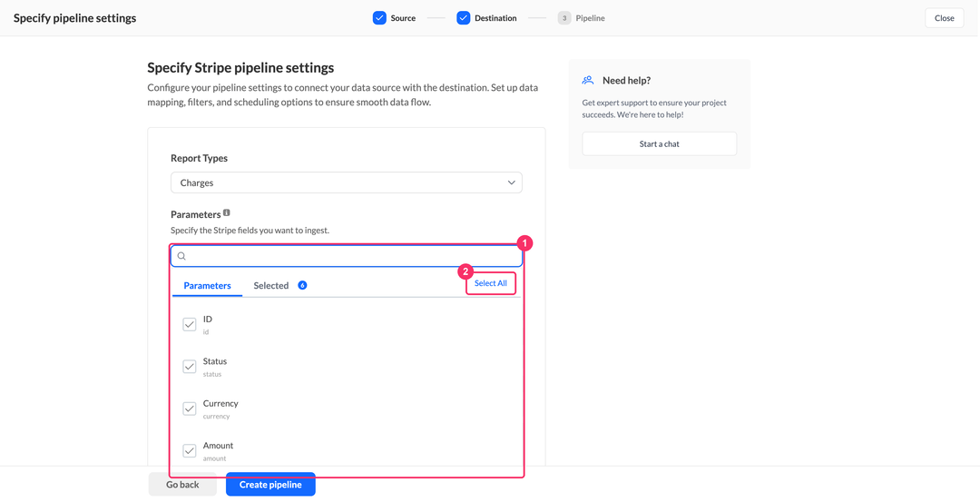Uncheck the ID parameter checkbox
This screenshot has width=980, height=502.
point(190,324)
